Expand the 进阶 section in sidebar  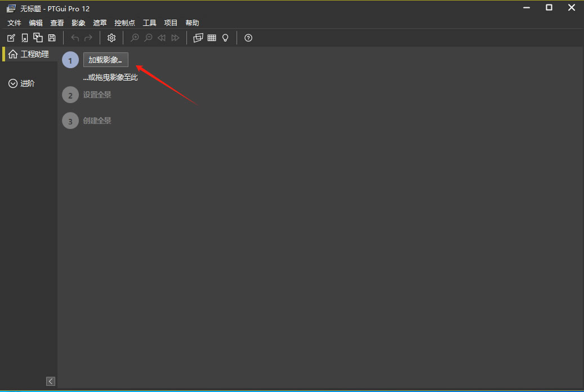pos(22,83)
